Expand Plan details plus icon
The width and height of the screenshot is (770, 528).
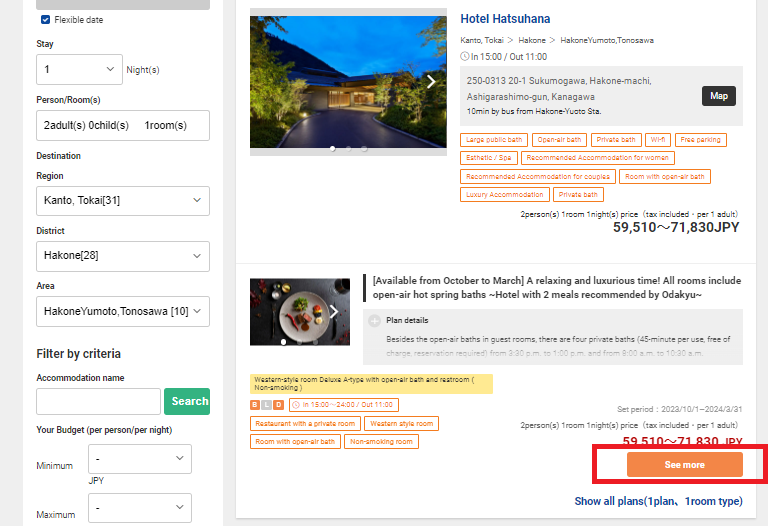point(375,321)
